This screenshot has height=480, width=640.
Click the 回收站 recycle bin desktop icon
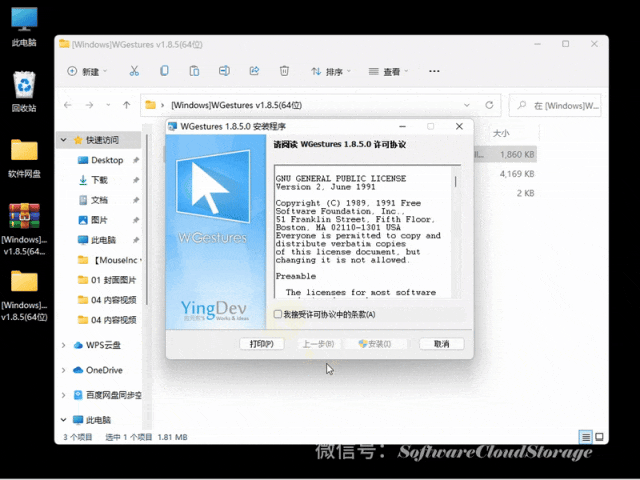coord(24,91)
